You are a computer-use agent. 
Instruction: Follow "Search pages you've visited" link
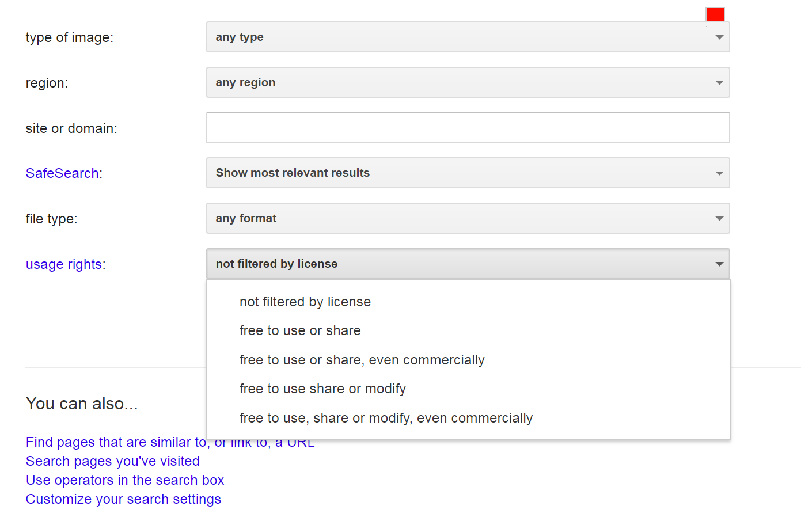pos(112,461)
